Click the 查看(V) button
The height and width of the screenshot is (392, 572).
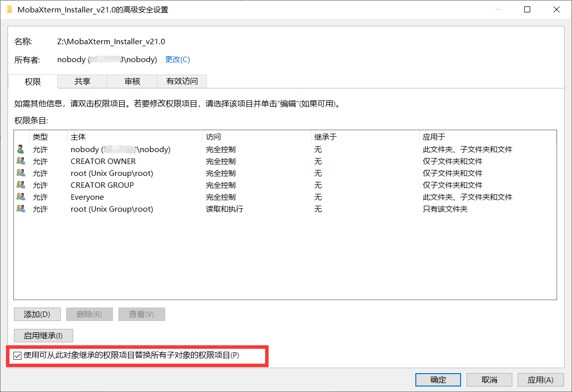[142, 314]
